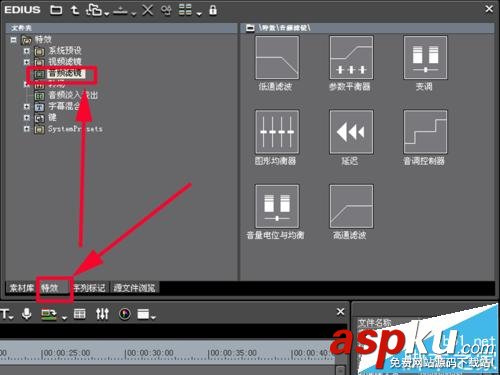This screenshot has height=375, width=500.
Task: Toggle the sequence table icon
Action: click(x=79, y=314)
